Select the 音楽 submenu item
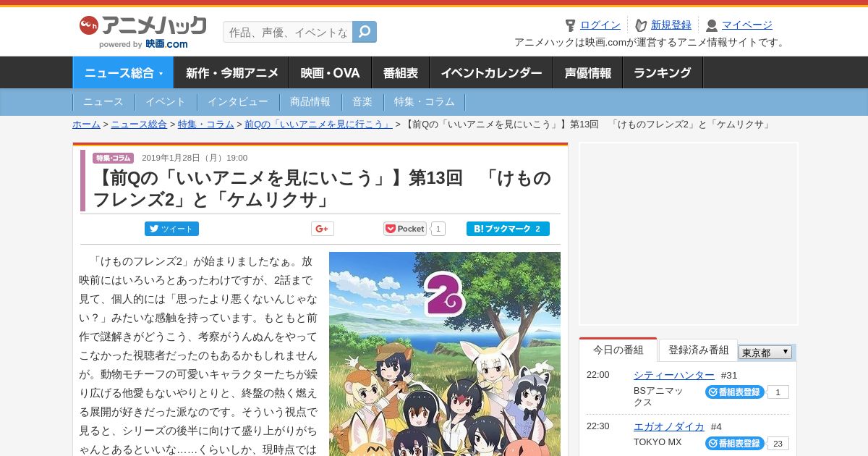The height and width of the screenshot is (456, 868). [x=362, y=102]
